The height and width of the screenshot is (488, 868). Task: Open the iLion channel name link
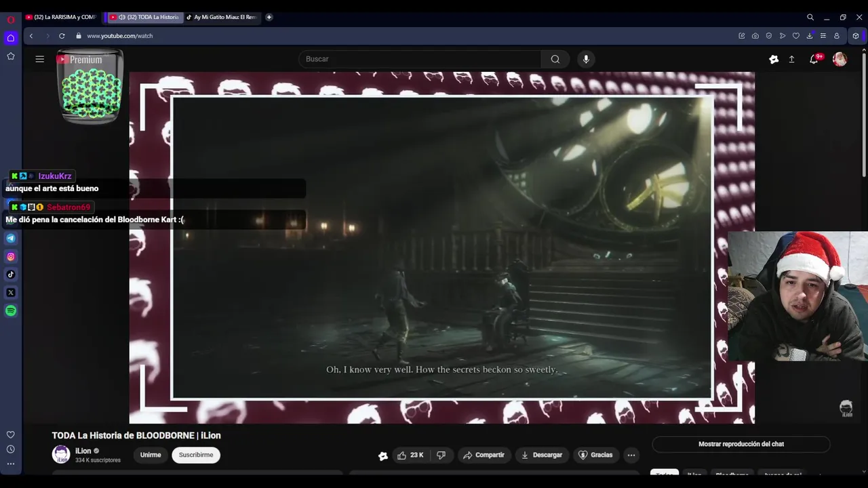coord(83,451)
